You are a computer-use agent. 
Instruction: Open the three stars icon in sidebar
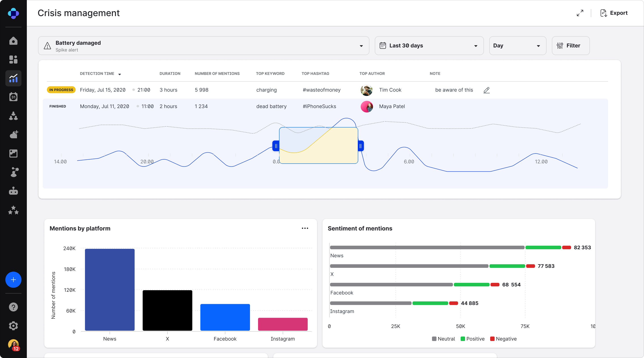pos(13,210)
